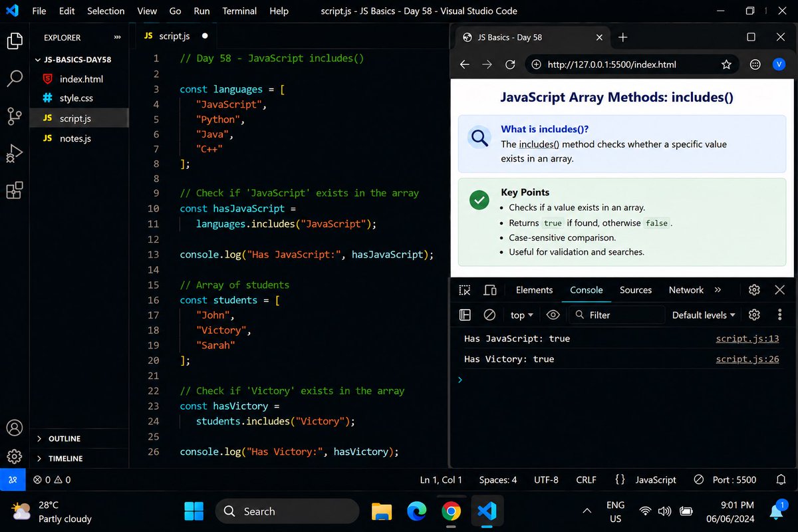Change the UTF-8 encoding setting

click(546, 479)
